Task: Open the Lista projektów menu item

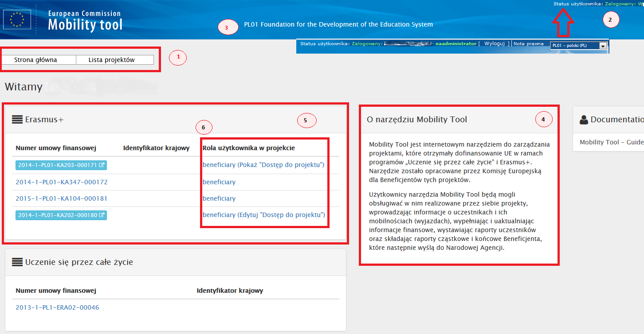Action: coord(115,60)
